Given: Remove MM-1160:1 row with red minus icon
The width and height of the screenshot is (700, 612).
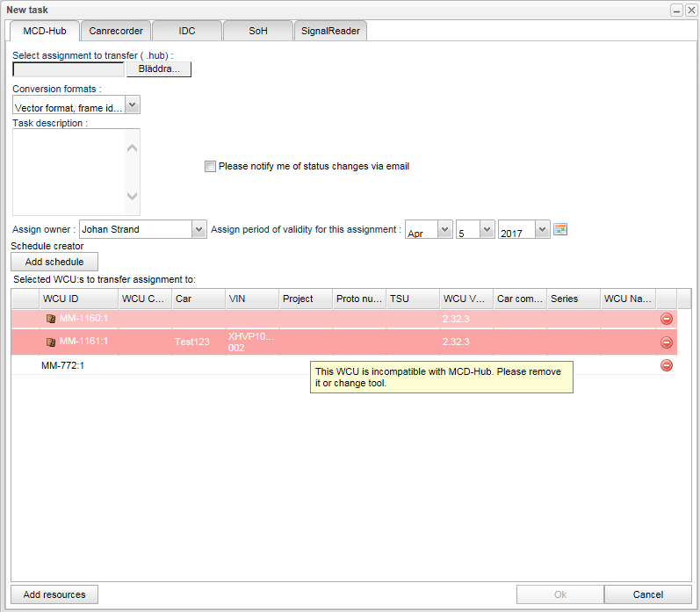Looking at the screenshot, I should click(x=667, y=319).
